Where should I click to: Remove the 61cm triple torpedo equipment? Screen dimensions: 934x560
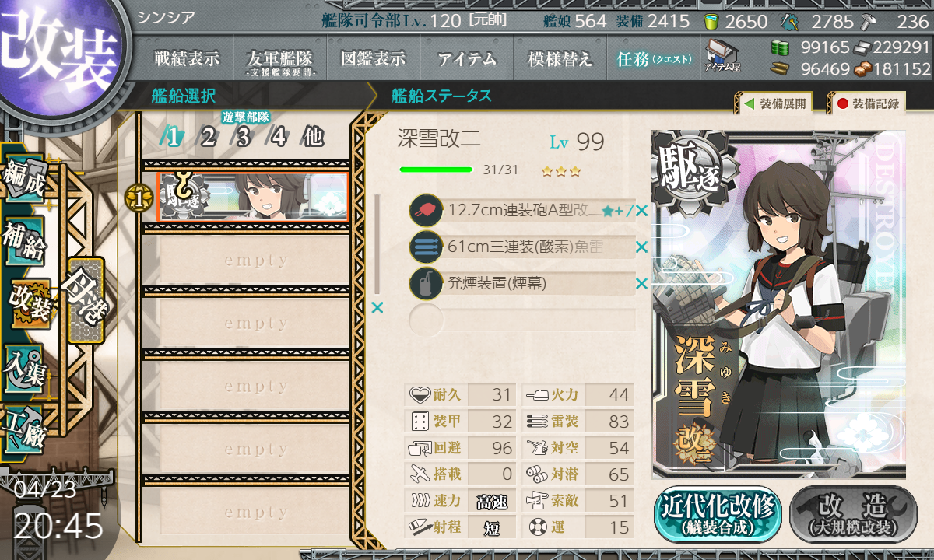coord(641,247)
